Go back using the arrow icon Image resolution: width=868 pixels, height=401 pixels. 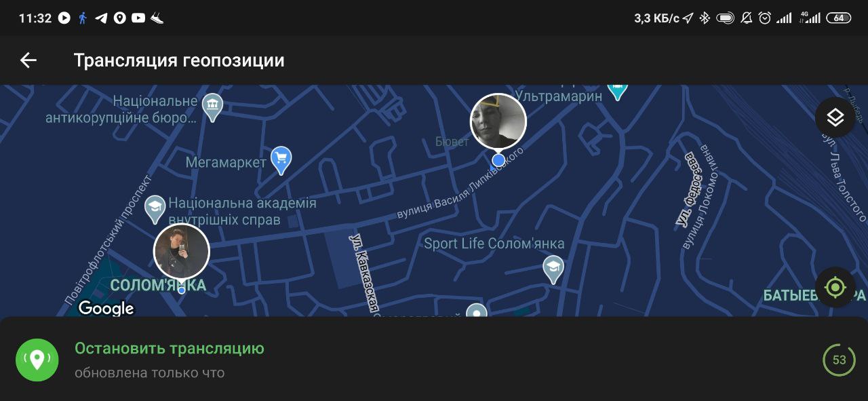pyautogui.click(x=28, y=60)
